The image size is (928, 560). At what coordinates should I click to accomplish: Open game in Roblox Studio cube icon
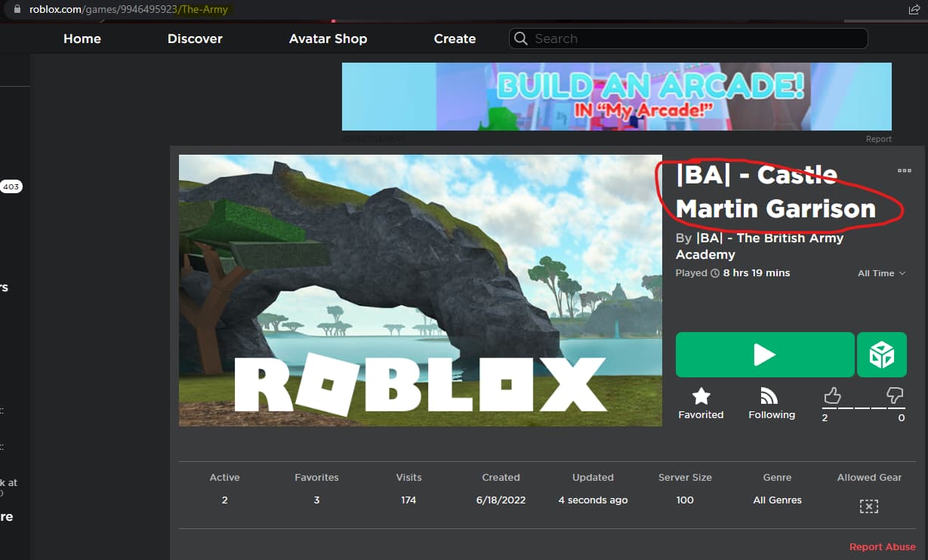tap(882, 355)
